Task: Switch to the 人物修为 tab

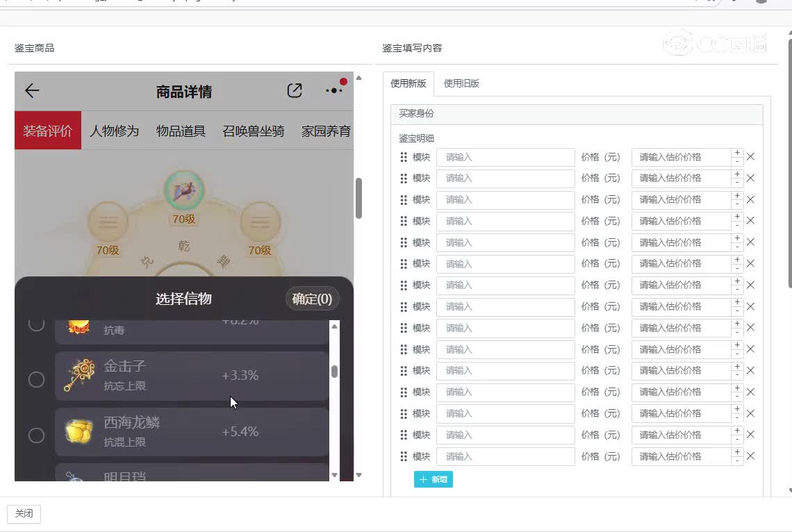Action: pyautogui.click(x=114, y=131)
